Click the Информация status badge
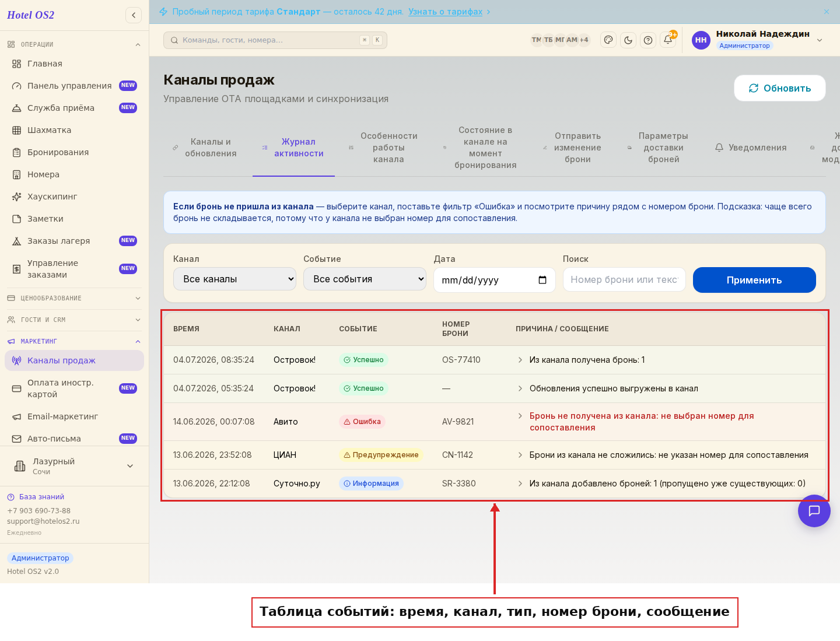This screenshot has width=840, height=641. 371,484
